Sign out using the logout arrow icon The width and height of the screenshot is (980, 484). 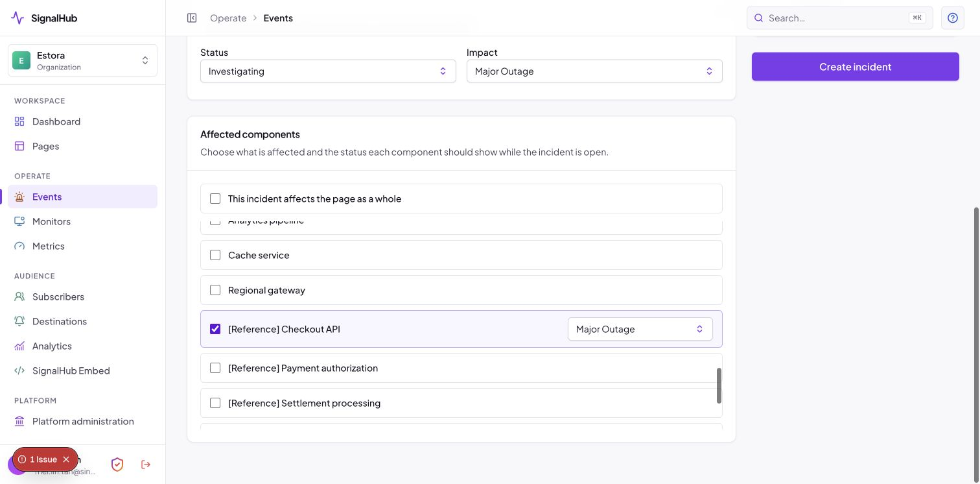(x=146, y=465)
